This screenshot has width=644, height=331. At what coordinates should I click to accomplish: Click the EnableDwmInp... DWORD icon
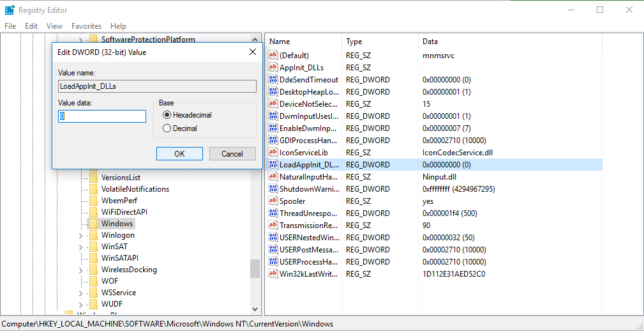[273, 128]
